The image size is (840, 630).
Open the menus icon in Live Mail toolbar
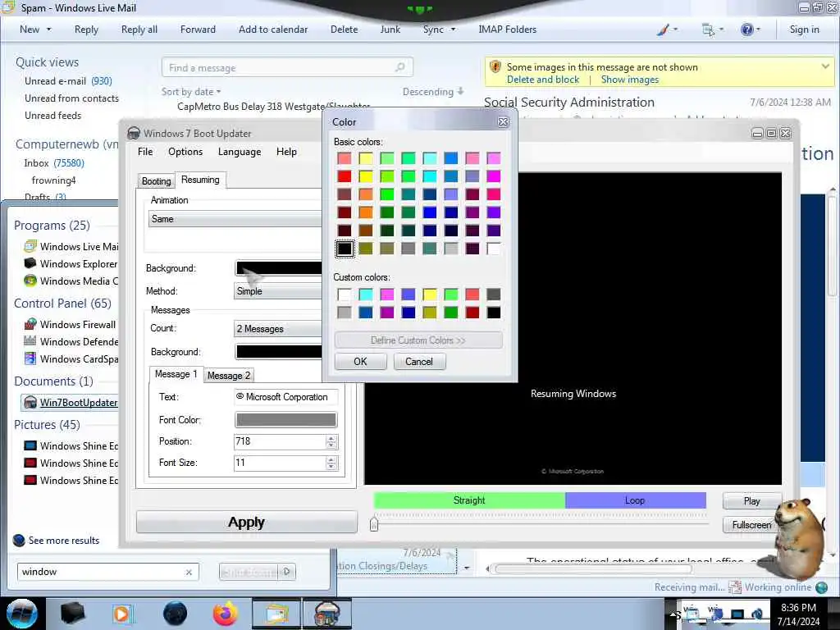pyautogui.click(x=708, y=30)
